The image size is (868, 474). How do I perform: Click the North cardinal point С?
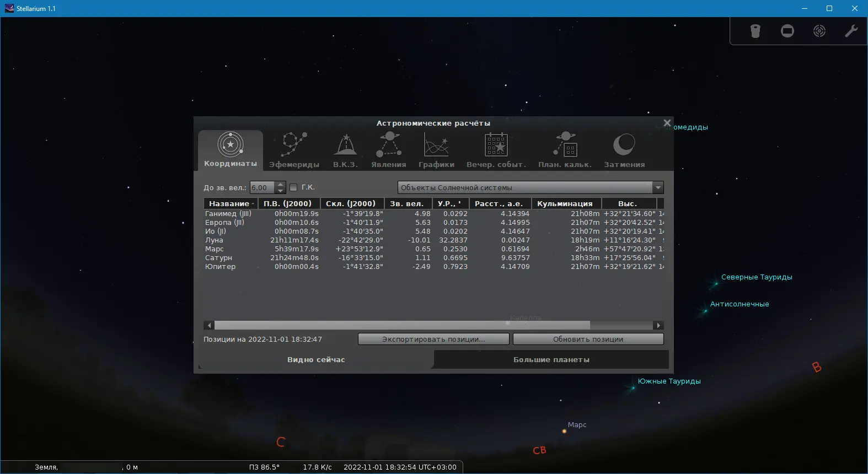pyautogui.click(x=281, y=442)
